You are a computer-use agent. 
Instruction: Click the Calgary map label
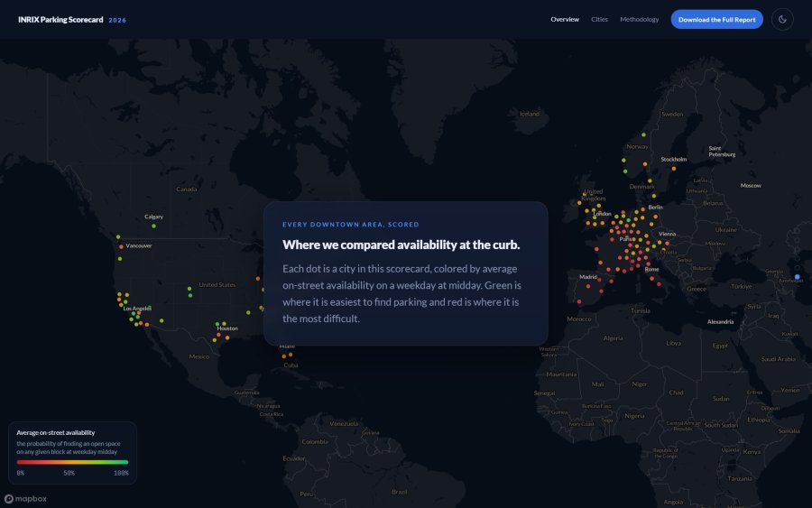coord(153,217)
